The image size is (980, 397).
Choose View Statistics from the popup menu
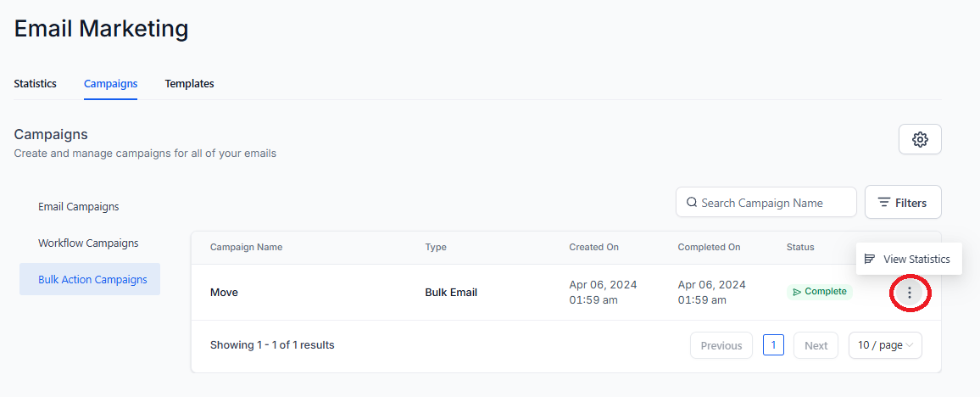pyautogui.click(x=909, y=259)
